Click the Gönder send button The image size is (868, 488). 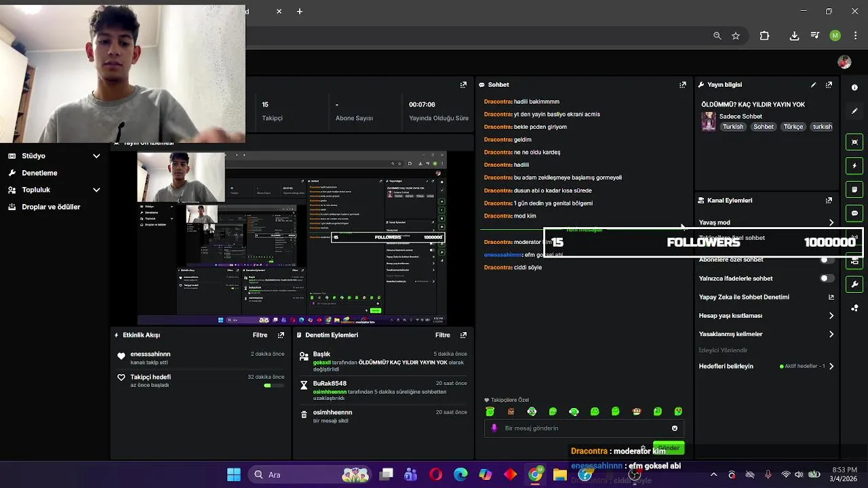(x=669, y=448)
